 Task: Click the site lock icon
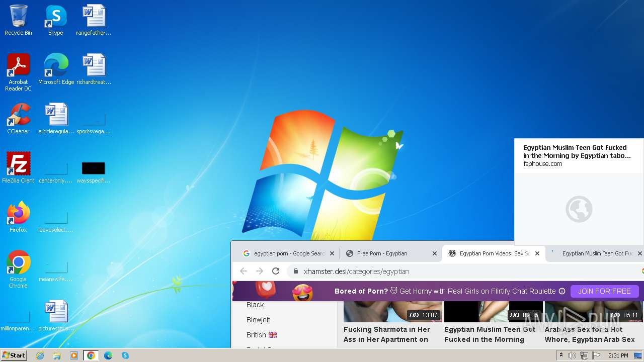295,271
